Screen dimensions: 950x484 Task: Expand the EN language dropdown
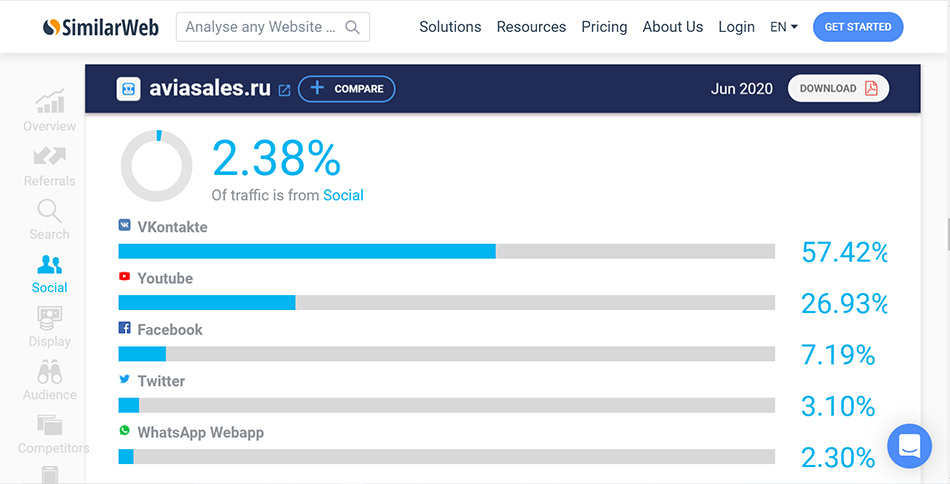click(x=783, y=27)
